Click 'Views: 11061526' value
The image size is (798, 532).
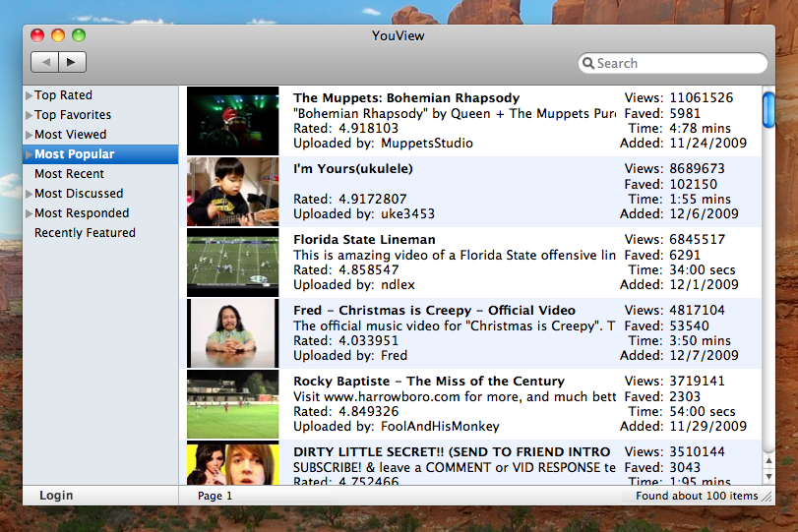679,97
